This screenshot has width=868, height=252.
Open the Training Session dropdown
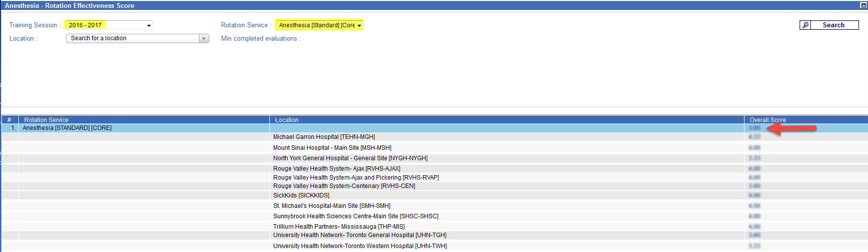149,25
